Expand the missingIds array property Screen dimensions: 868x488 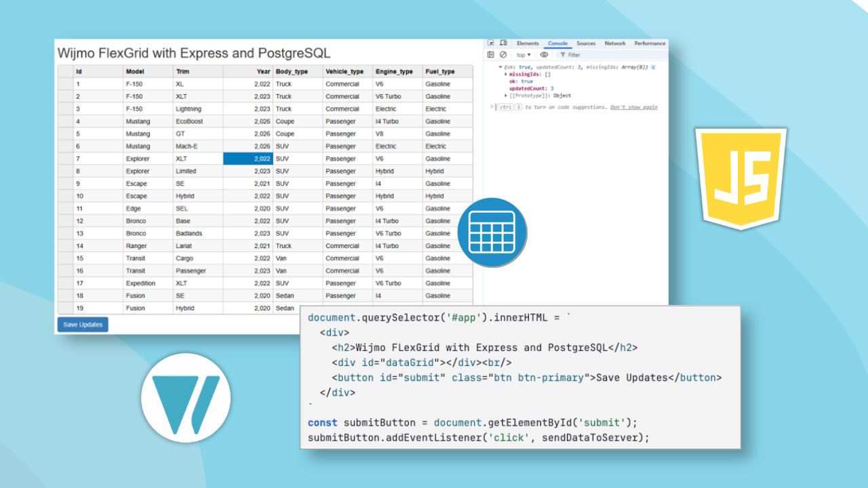tap(506, 75)
